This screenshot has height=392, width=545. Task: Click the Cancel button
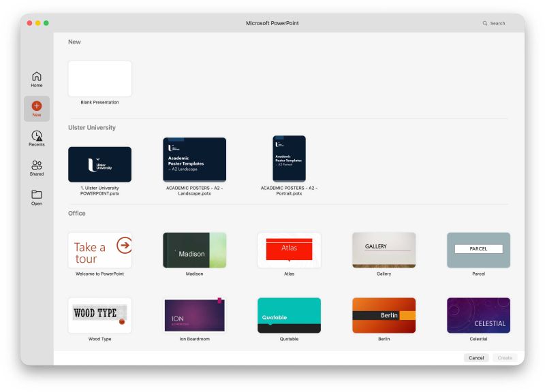[476, 357]
